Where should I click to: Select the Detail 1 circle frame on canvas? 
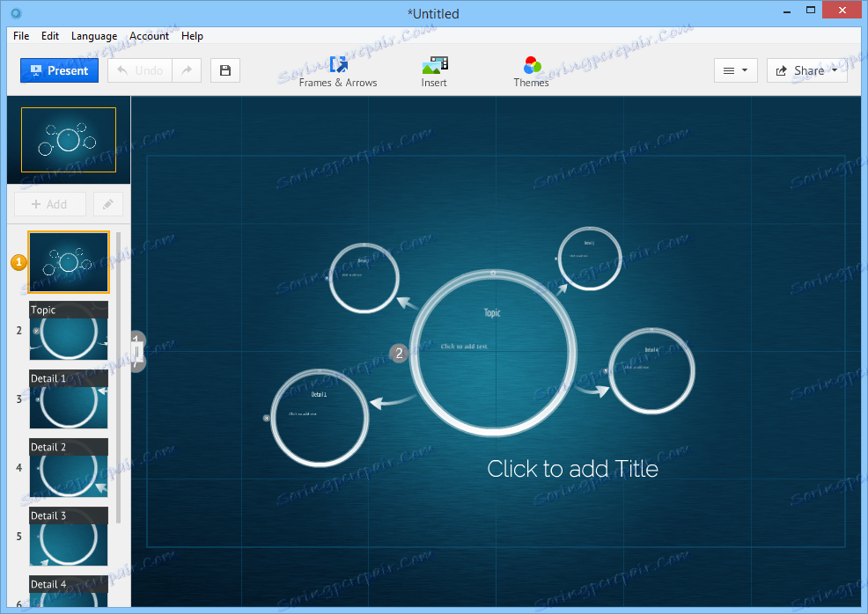click(320, 418)
